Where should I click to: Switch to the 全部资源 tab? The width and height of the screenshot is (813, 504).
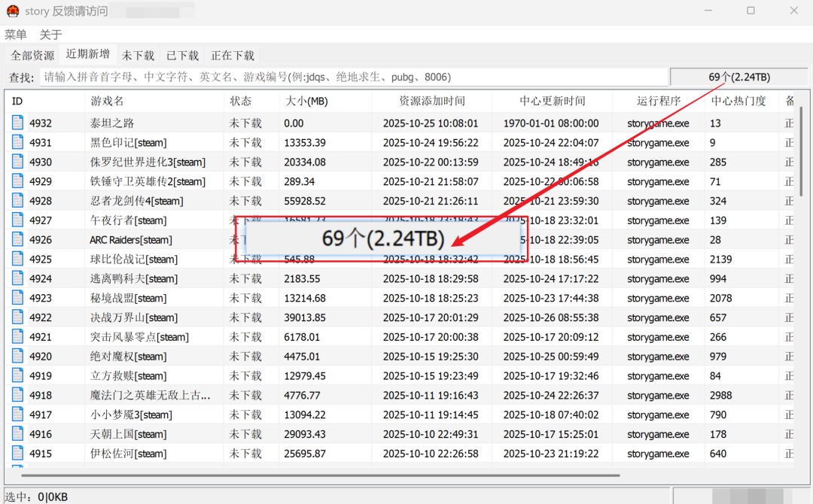pyautogui.click(x=32, y=56)
